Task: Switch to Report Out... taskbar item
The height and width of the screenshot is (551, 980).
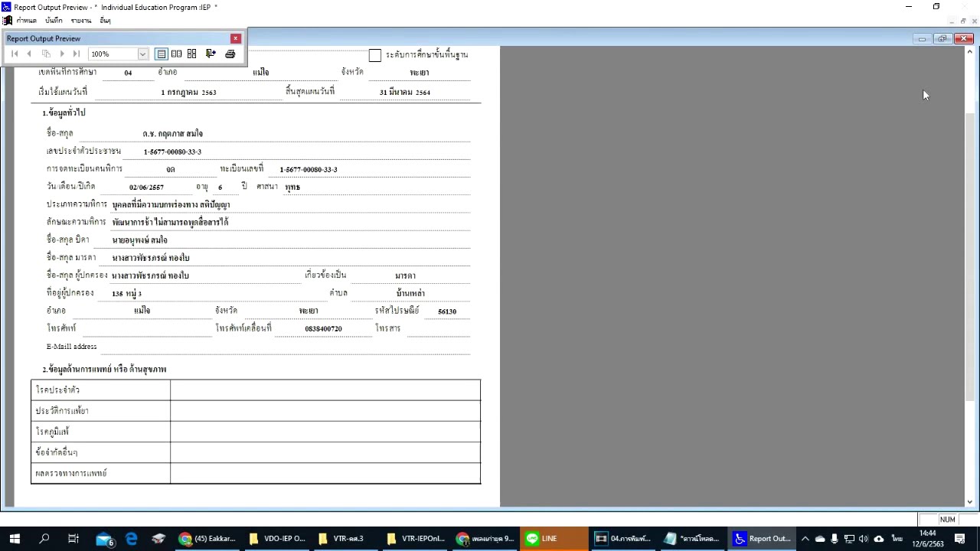Action: (762, 539)
